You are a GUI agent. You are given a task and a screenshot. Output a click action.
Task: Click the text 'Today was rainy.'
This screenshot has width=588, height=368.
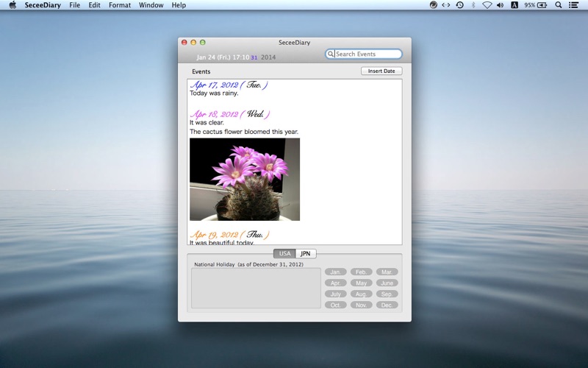pos(214,93)
